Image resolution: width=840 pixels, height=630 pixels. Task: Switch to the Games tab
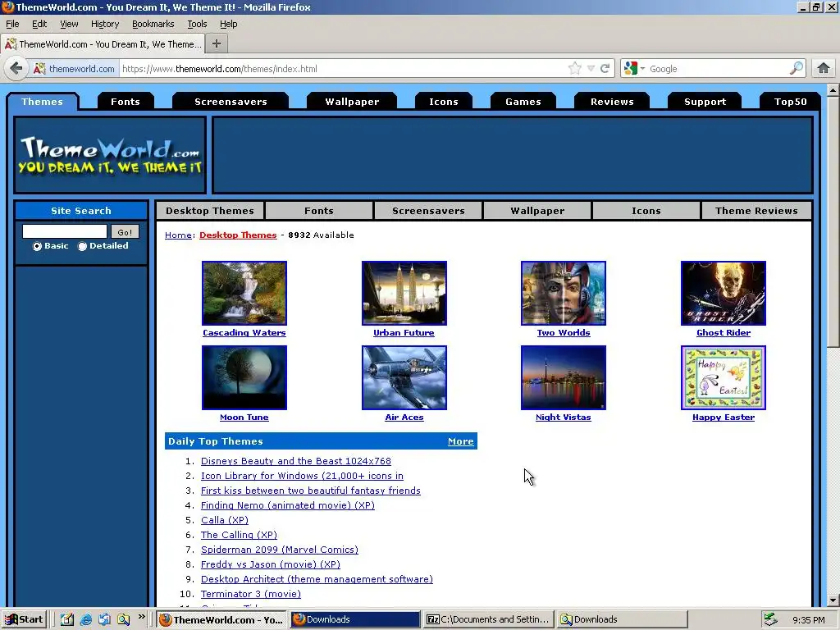pyautogui.click(x=523, y=102)
